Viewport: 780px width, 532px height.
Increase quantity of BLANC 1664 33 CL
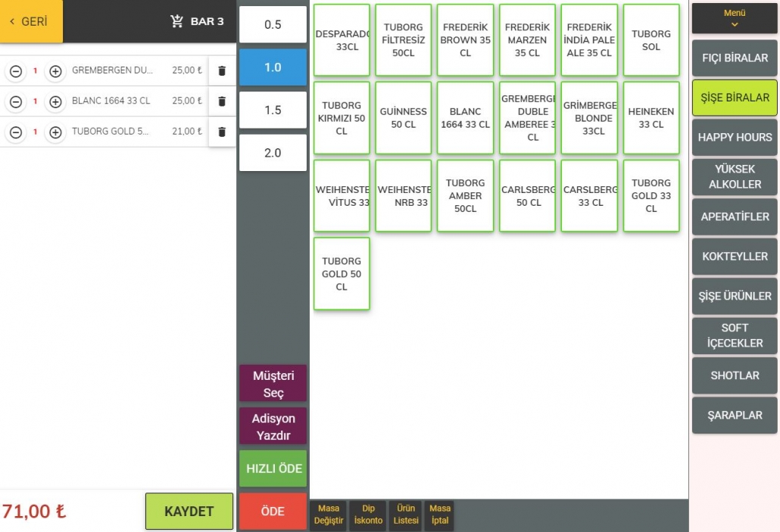pyautogui.click(x=55, y=102)
